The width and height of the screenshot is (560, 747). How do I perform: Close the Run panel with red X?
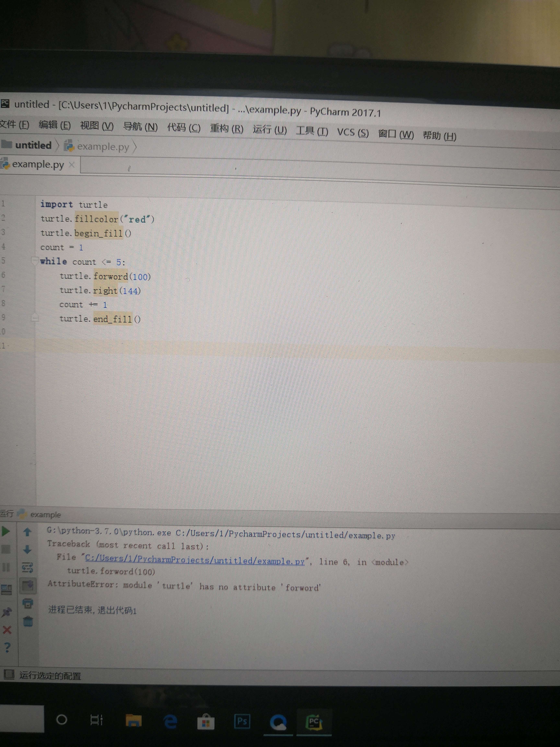[7, 630]
